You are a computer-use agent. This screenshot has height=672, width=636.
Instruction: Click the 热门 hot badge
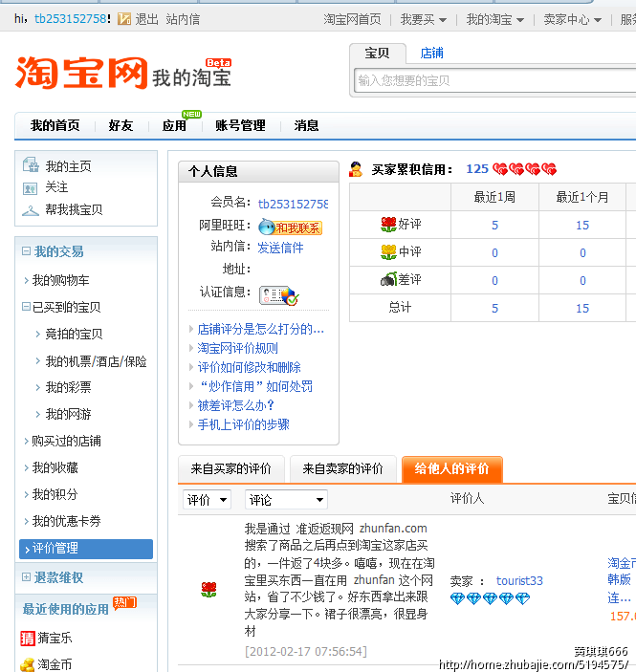pos(124,602)
